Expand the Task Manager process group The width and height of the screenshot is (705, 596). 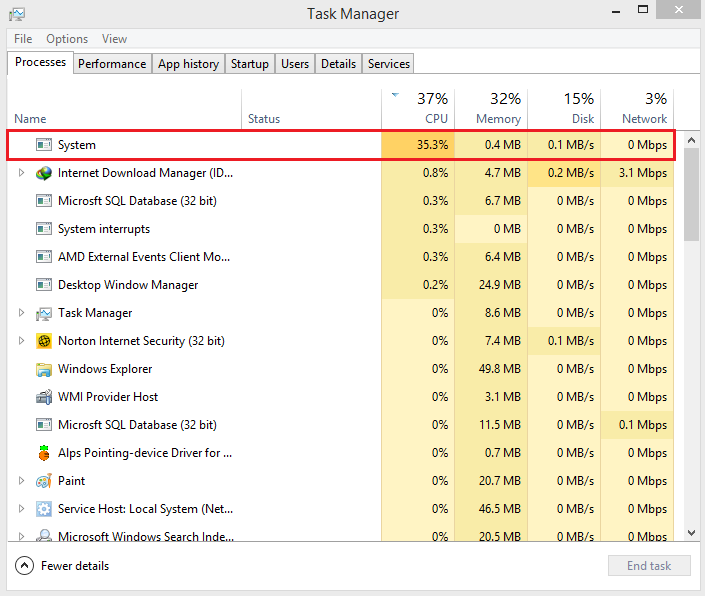click(x=21, y=313)
